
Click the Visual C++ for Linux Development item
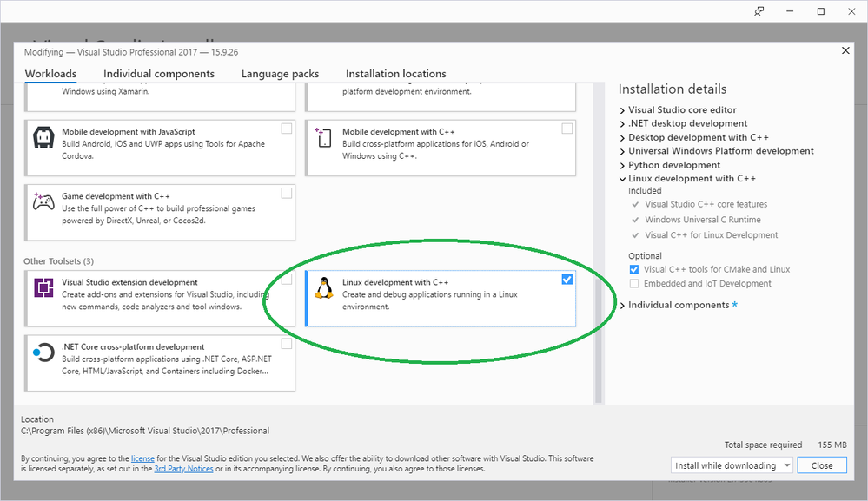point(712,235)
